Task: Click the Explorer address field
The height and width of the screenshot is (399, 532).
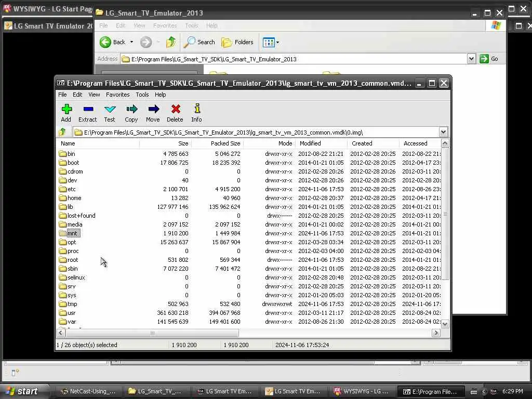Action: click(294, 59)
